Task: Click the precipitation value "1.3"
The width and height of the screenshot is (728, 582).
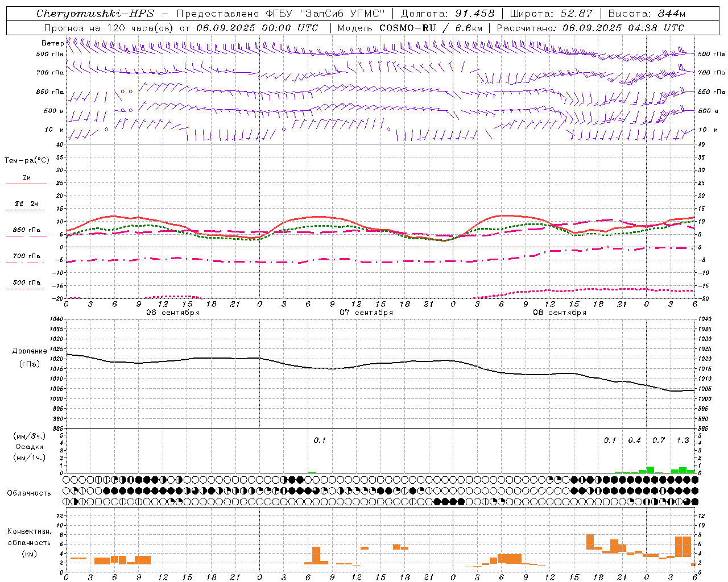Action: click(x=682, y=440)
